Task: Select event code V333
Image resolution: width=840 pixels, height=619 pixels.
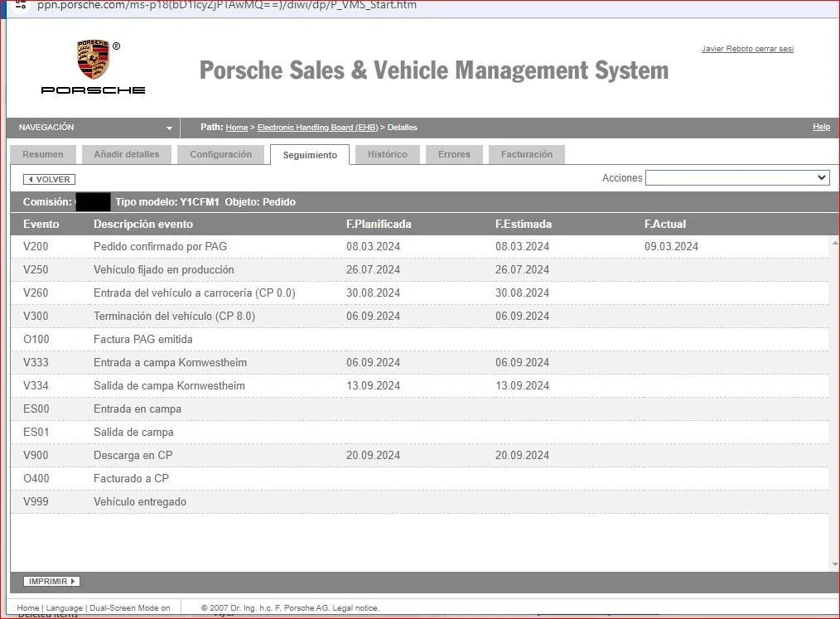Action: 36,363
